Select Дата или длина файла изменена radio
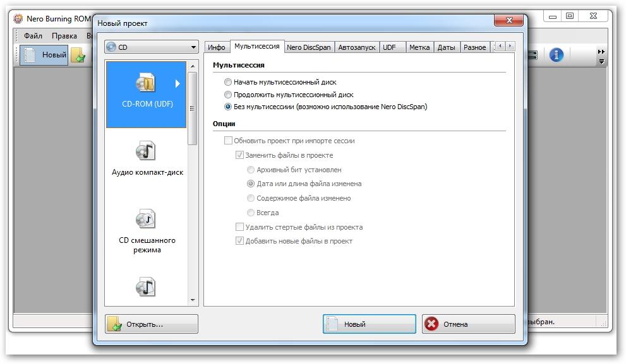 point(251,184)
